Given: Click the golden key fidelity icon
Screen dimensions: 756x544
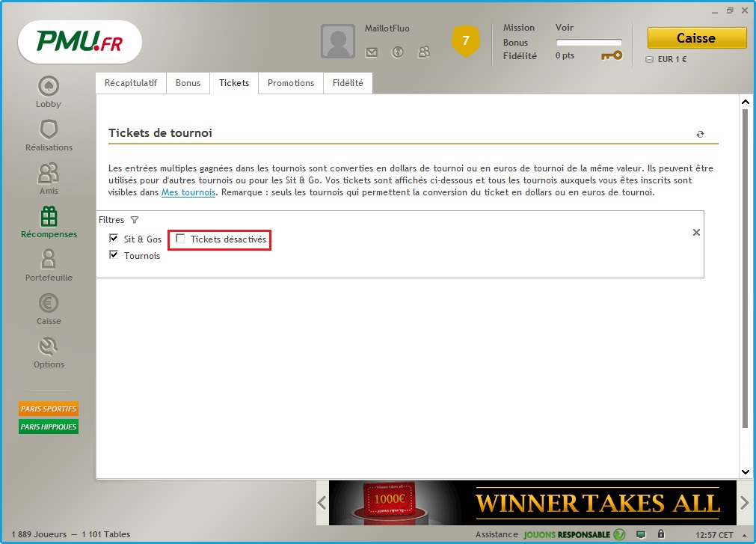Looking at the screenshot, I should [612, 56].
